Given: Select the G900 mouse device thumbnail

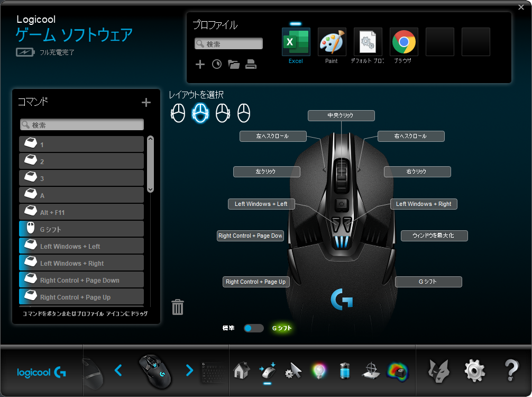Looking at the screenshot, I should pos(155,371).
